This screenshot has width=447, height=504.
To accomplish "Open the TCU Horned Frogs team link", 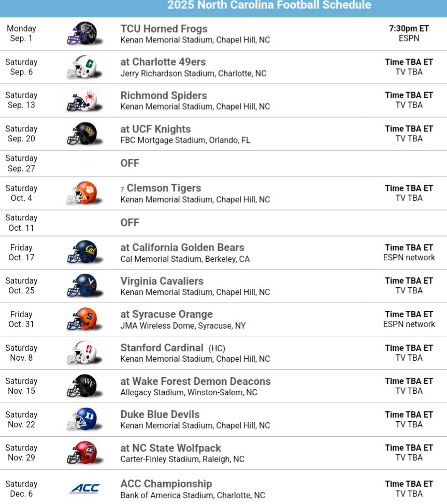I will coord(164,29).
